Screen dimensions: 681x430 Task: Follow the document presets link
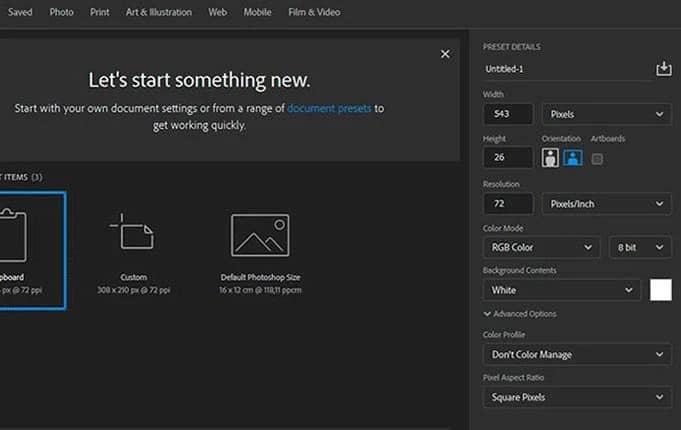(329, 108)
